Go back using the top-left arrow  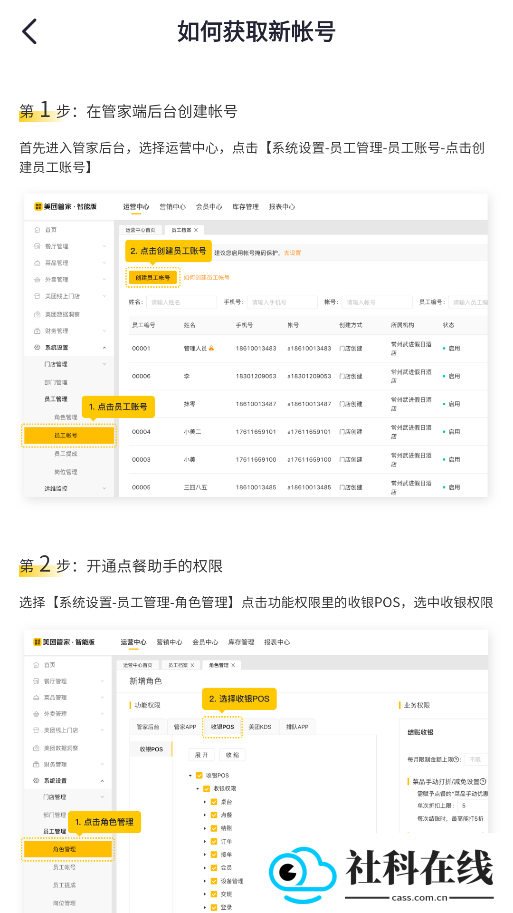pyautogui.click(x=29, y=31)
